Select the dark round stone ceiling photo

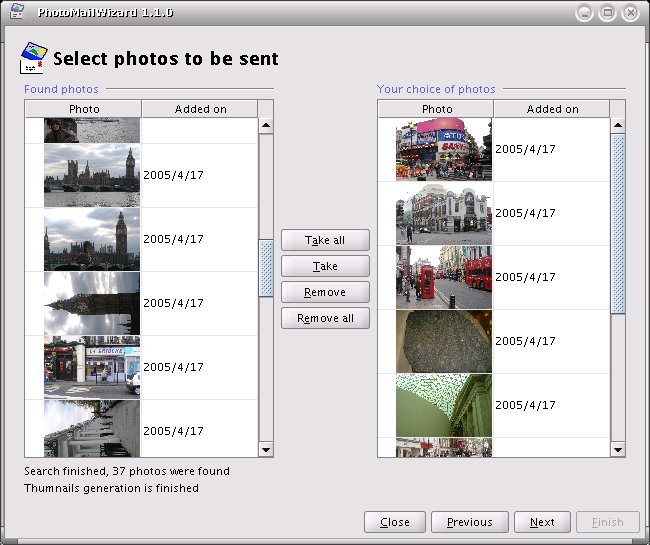(444, 342)
